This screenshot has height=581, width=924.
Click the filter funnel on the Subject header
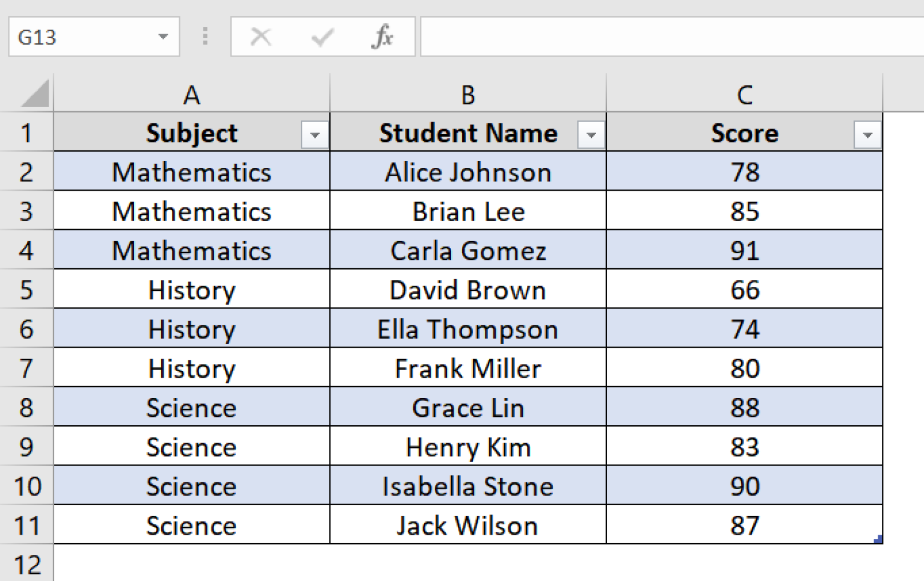pyautogui.click(x=315, y=134)
